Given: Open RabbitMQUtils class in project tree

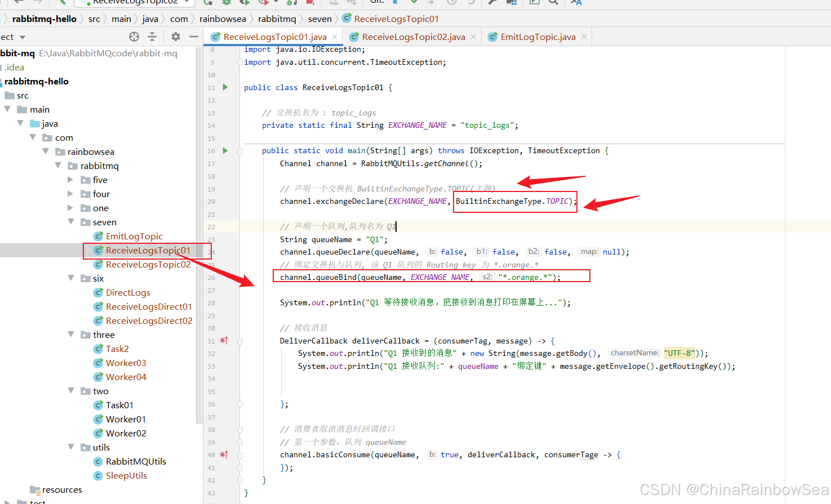Looking at the screenshot, I should [136, 461].
